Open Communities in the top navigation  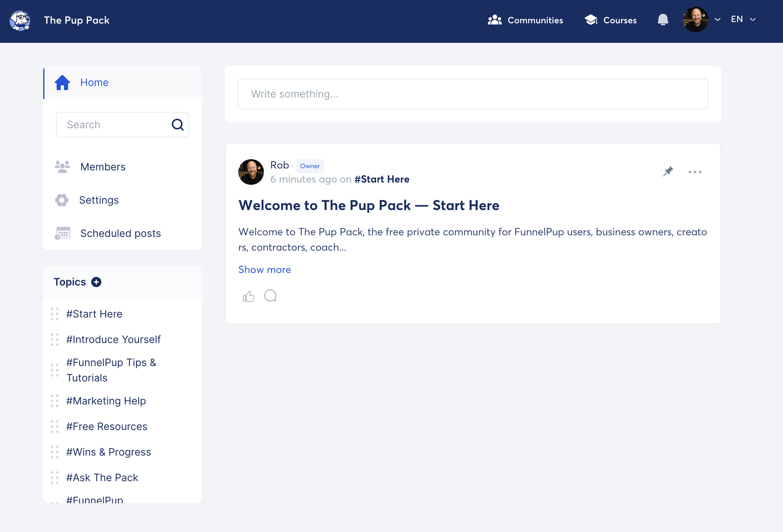coord(525,20)
